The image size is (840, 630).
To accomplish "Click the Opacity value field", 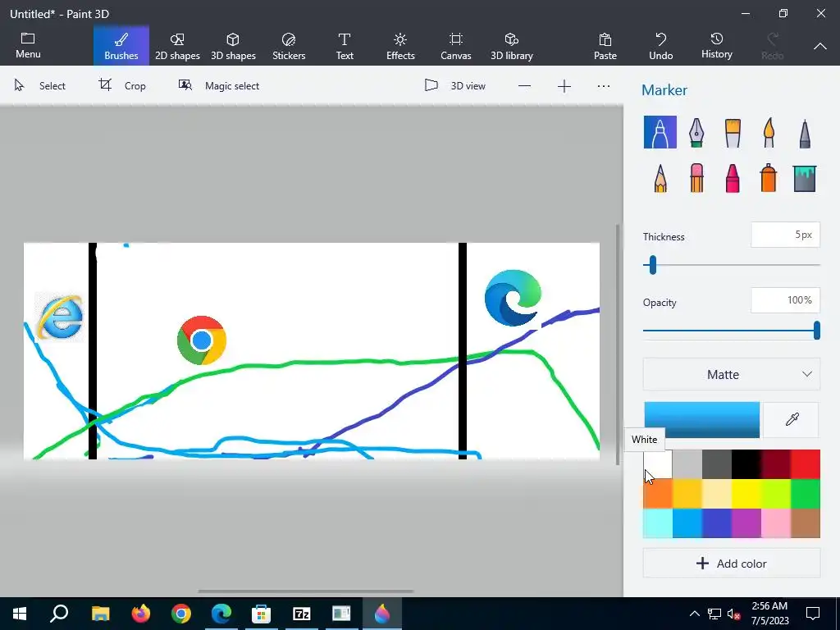I will 785,300.
